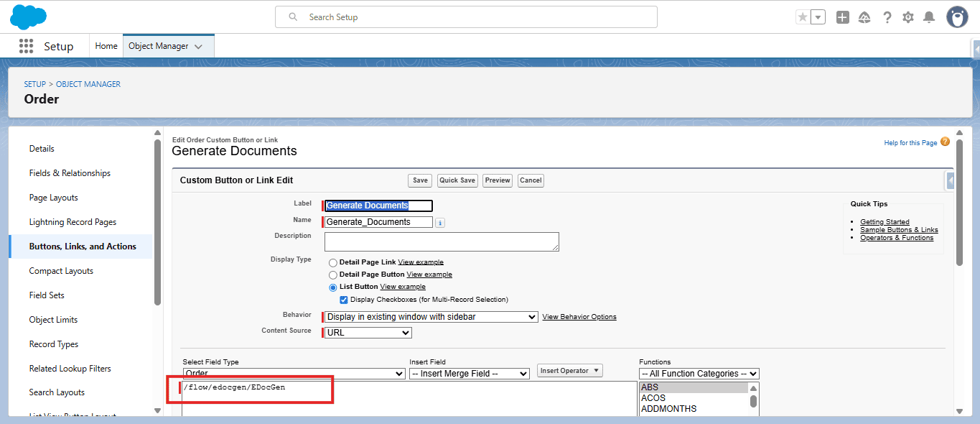Image resolution: width=980 pixels, height=424 pixels.
Task: Open the Trailhead guidance icon
Action: [864, 17]
